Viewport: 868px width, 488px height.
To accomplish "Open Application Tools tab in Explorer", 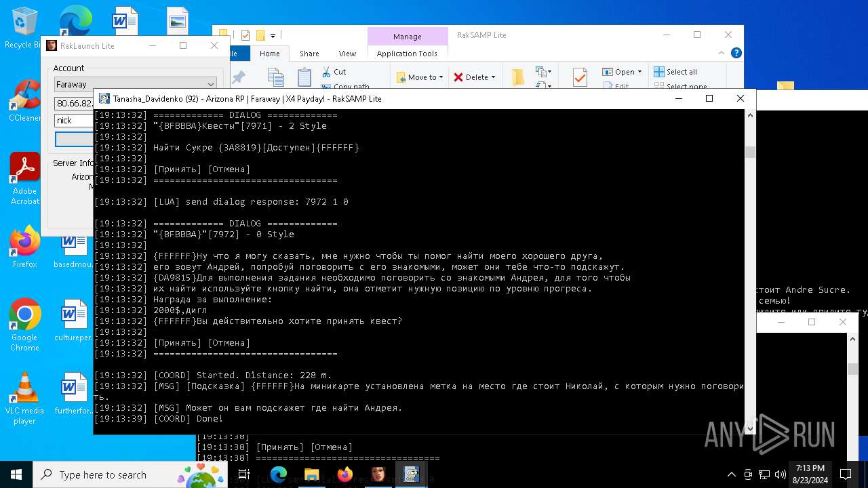I will click(407, 54).
